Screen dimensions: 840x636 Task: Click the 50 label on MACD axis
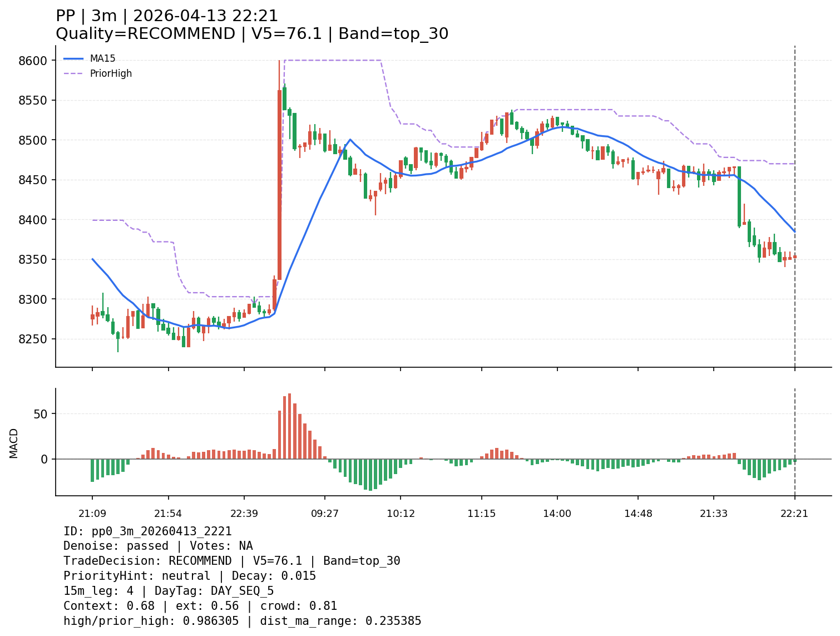point(42,414)
